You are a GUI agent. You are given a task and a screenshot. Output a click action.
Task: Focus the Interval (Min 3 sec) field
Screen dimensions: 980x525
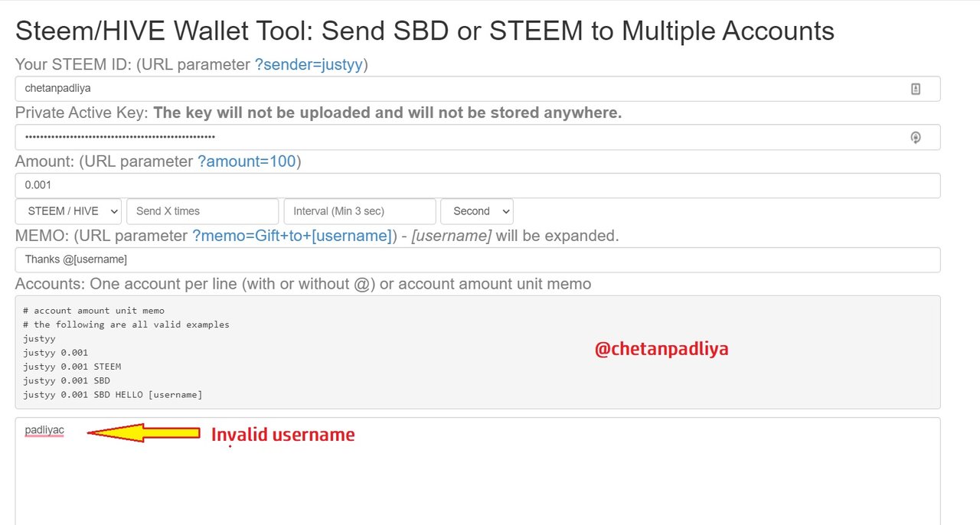[x=359, y=211]
